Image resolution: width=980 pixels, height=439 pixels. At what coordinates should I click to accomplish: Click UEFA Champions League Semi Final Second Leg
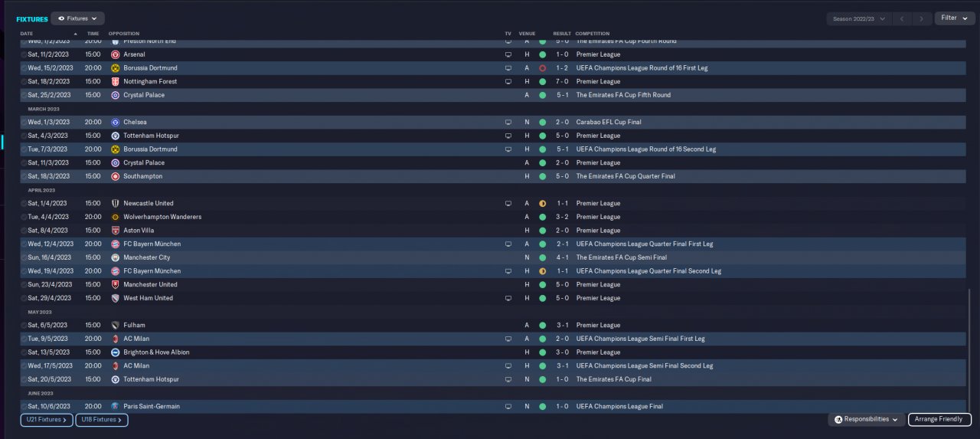(x=645, y=366)
